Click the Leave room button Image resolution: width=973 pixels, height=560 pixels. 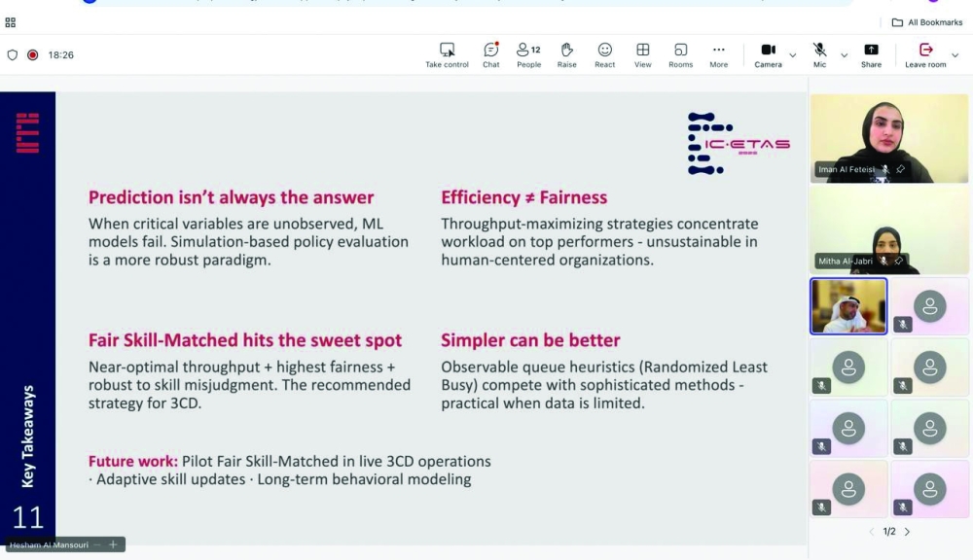point(925,54)
